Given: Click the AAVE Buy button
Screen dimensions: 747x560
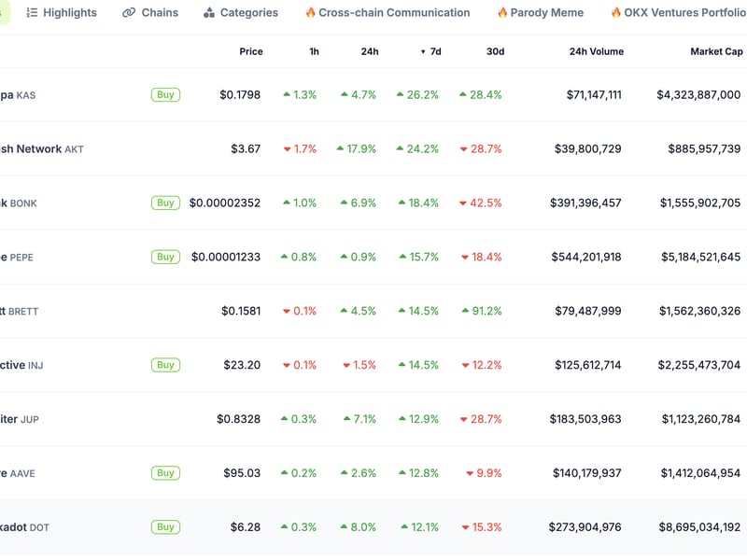Looking at the screenshot, I should (x=165, y=473).
